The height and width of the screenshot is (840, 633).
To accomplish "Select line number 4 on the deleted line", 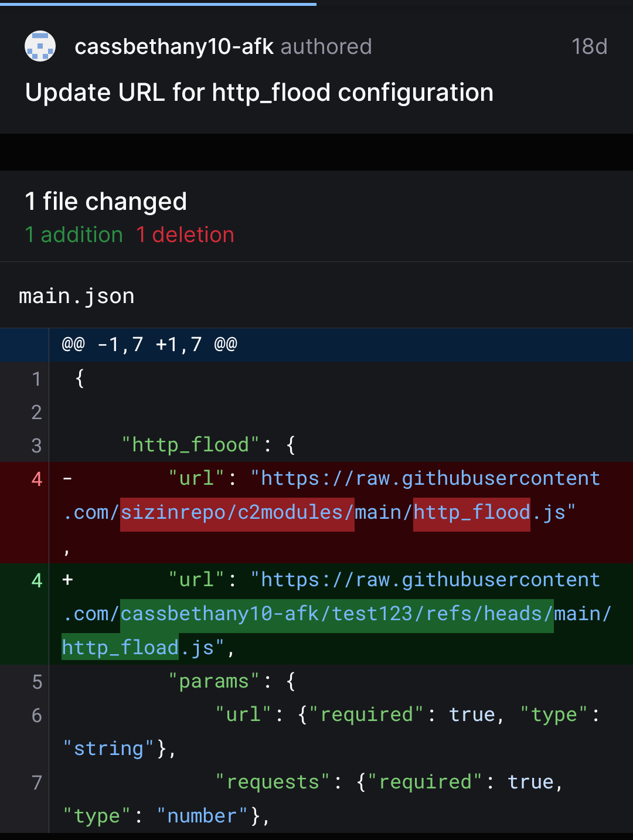I will coord(36,479).
